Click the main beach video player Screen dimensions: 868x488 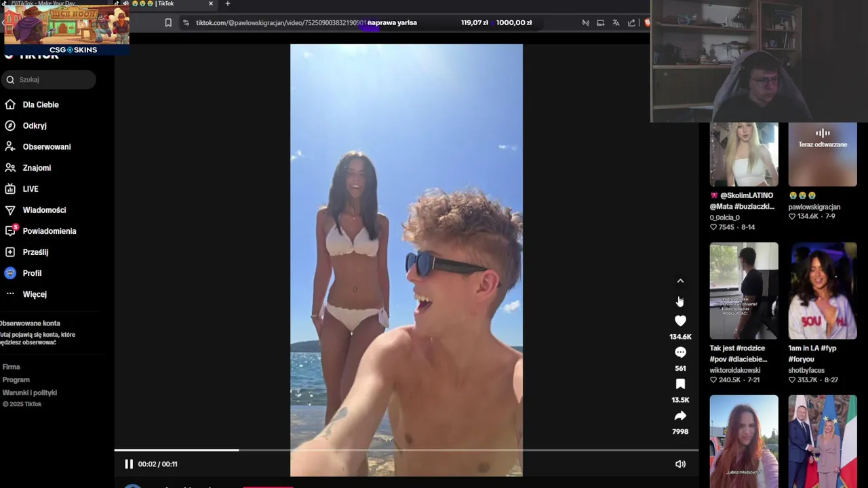406,260
